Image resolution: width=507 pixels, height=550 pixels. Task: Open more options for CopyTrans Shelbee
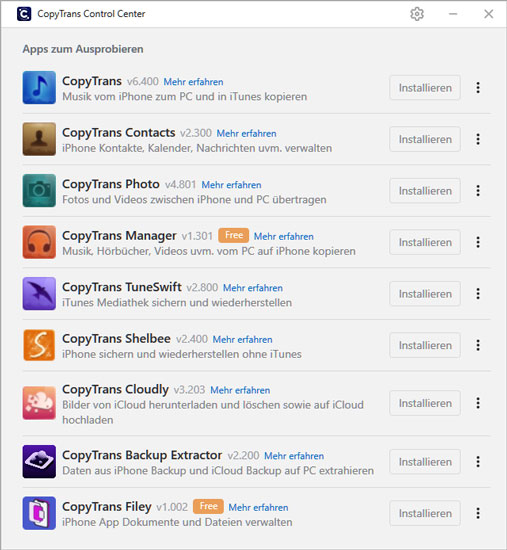[x=478, y=345]
